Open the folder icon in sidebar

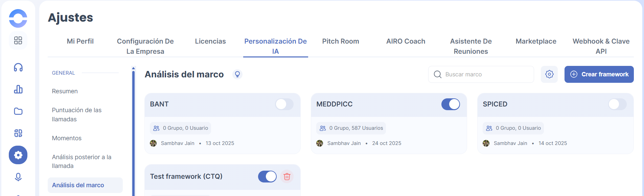18,111
